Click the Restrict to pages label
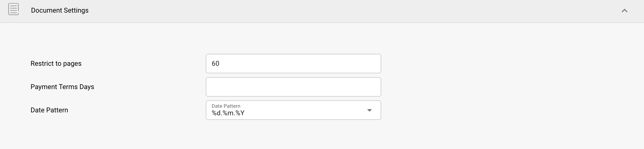Screen dimensions: 644x149 click(x=56, y=64)
